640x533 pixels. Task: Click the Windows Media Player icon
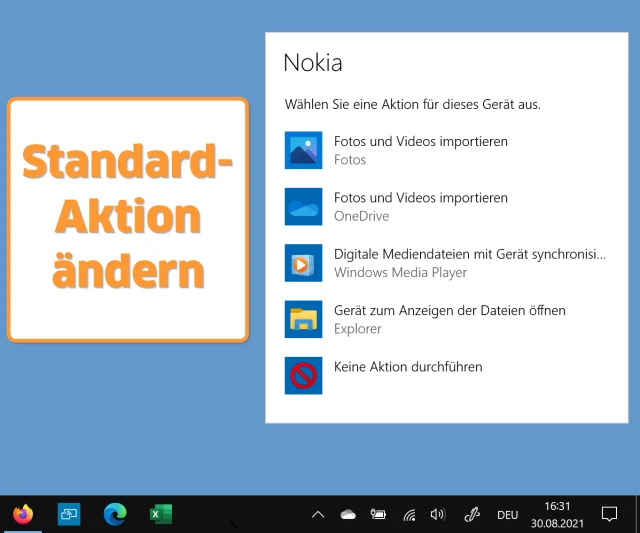click(303, 263)
